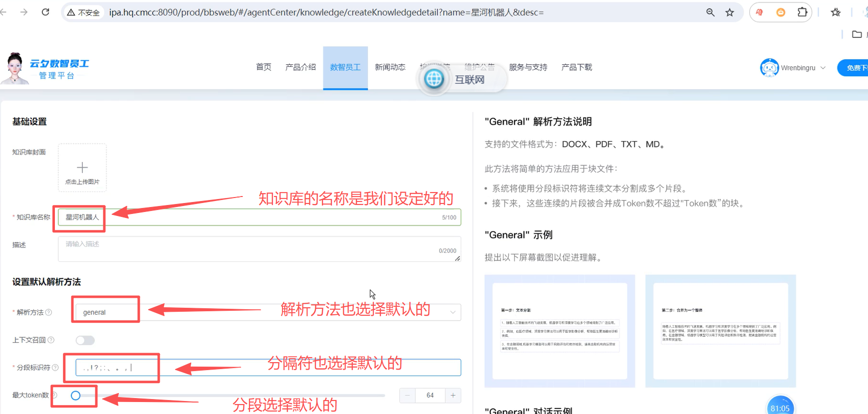Screen dimensions: 868x414
Task: Expand the Wrenbingru account menu arrow
Action: [x=823, y=68]
